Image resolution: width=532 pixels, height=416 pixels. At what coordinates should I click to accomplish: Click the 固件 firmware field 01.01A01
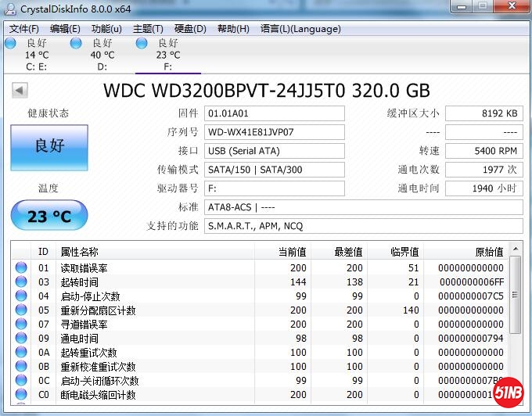pos(274,113)
